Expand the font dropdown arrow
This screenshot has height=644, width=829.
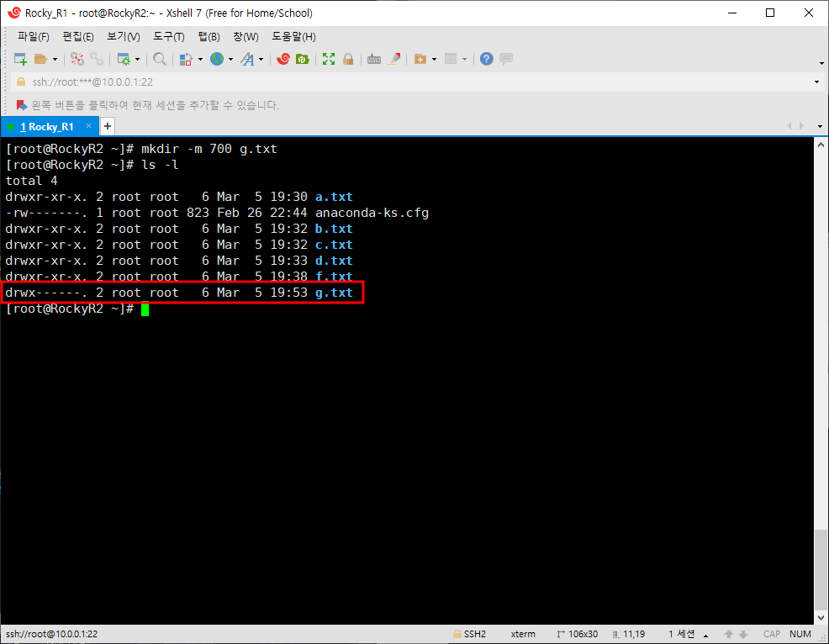(261, 59)
